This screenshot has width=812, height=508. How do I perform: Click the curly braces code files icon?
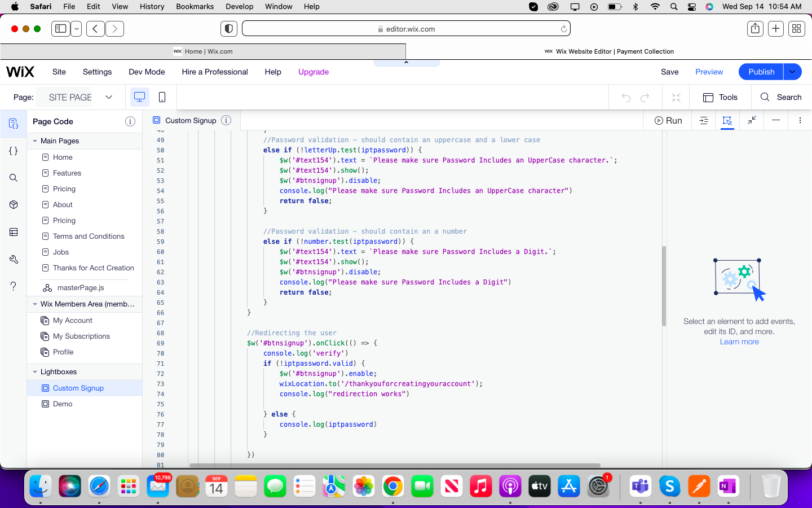tap(14, 151)
